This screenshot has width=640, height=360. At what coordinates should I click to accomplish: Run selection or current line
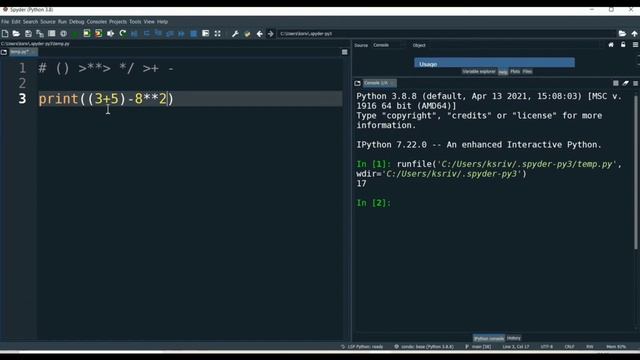click(111, 34)
